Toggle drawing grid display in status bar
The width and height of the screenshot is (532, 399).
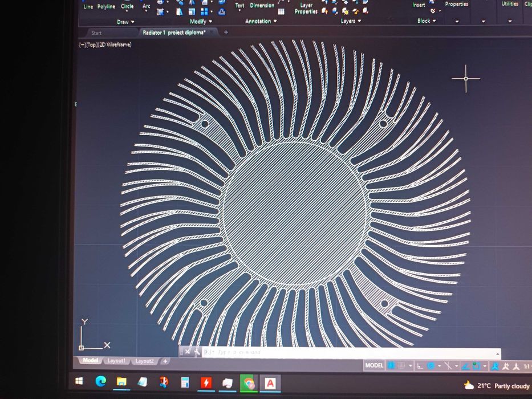(x=391, y=365)
